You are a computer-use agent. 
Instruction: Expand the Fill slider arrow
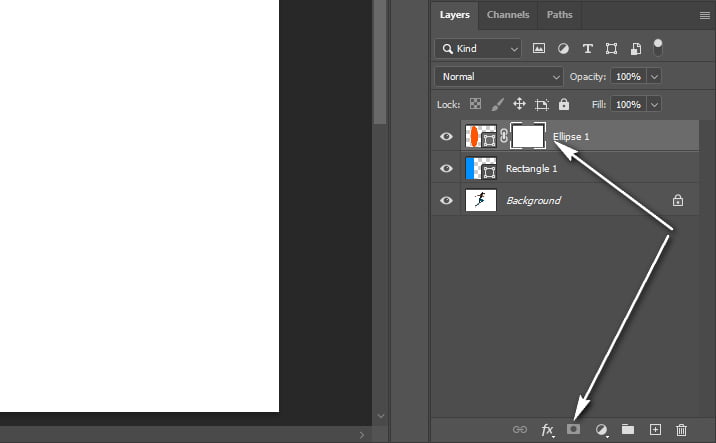(x=654, y=105)
